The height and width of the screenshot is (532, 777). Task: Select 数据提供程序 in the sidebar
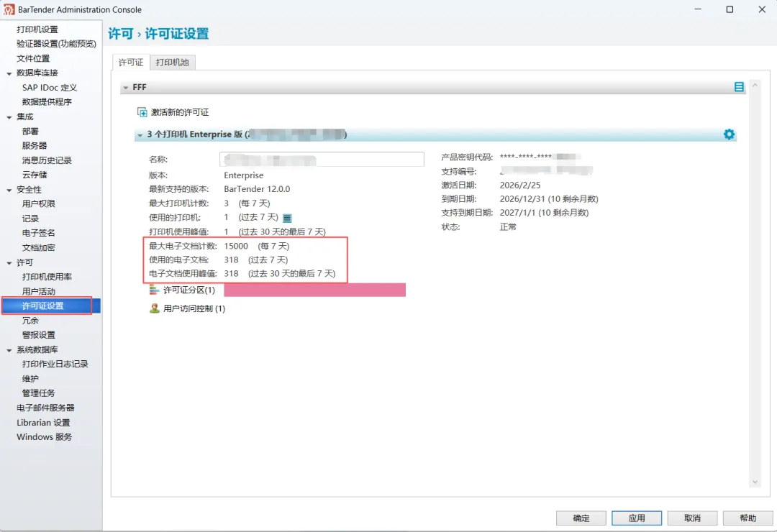tap(47, 102)
